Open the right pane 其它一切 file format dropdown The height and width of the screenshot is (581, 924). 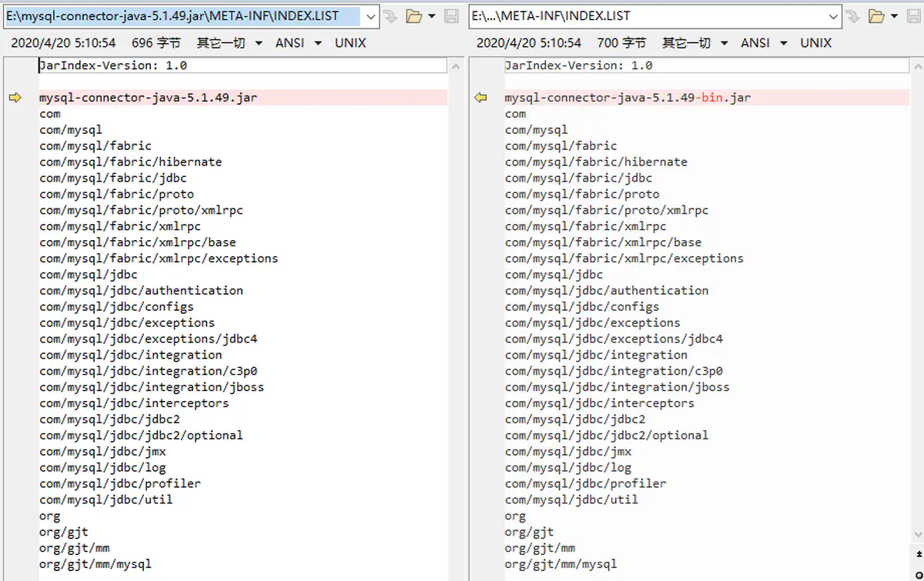(x=695, y=43)
